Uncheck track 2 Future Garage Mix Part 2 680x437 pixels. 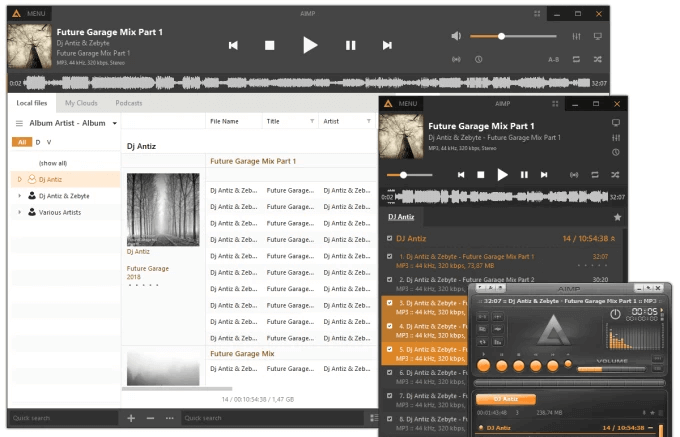389,280
